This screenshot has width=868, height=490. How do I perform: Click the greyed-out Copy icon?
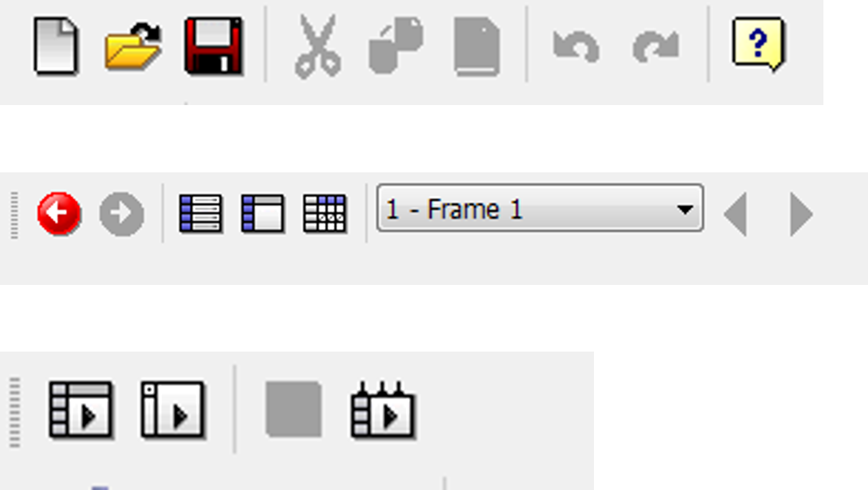click(x=396, y=47)
